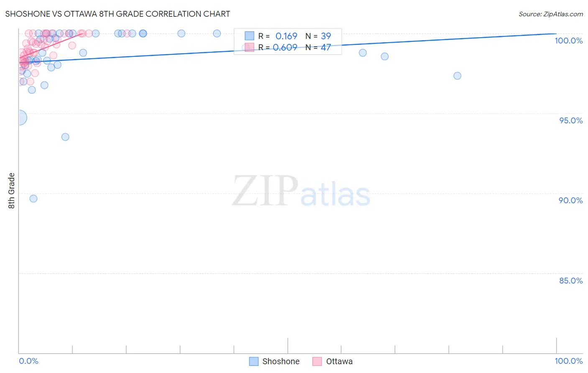Click the rightmost Shoshone data point

[458, 76]
